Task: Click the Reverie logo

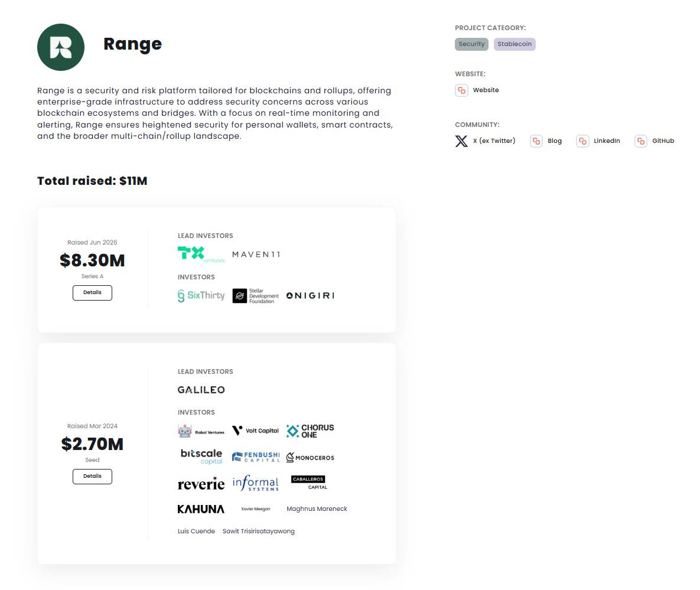Action: tap(201, 483)
